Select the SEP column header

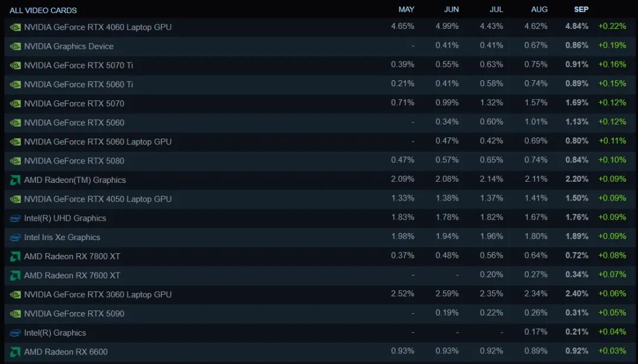tap(581, 9)
